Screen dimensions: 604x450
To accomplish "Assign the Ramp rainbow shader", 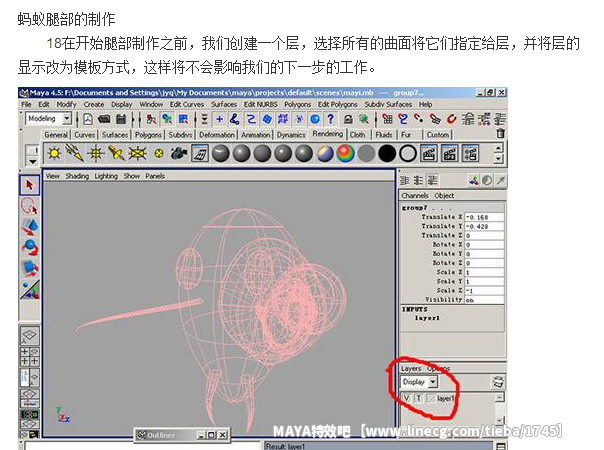I will (346, 154).
